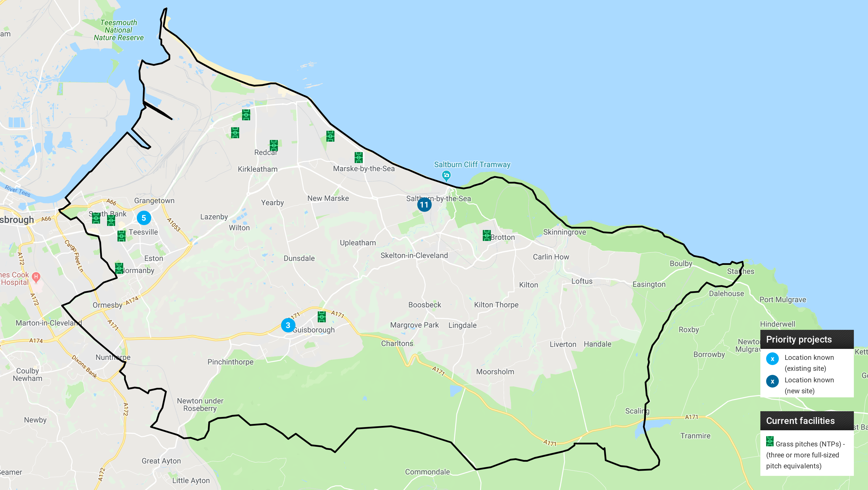The height and width of the screenshot is (490, 868).
Task: Click grass pitch icon just above Redcar label
Action: tap(274, 145)
